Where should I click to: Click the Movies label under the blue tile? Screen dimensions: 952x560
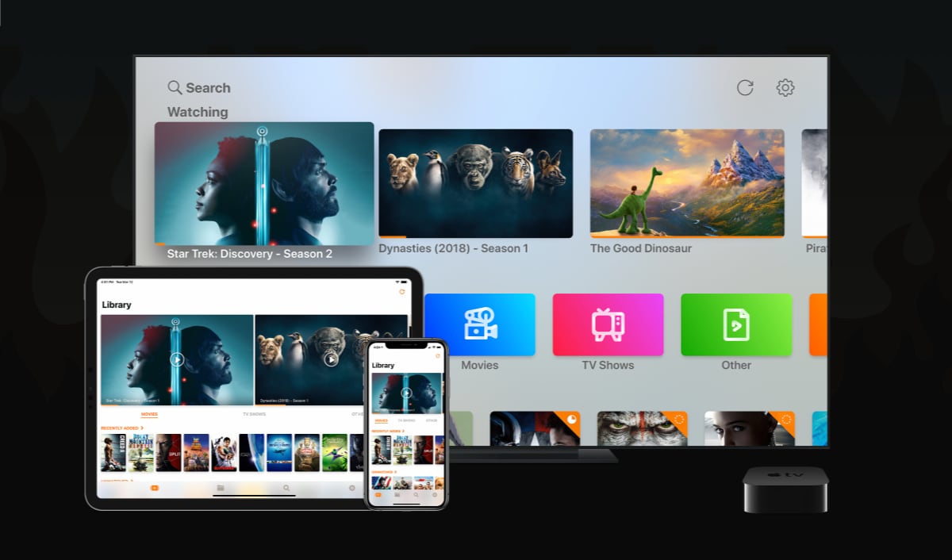(x=480, y=365)
